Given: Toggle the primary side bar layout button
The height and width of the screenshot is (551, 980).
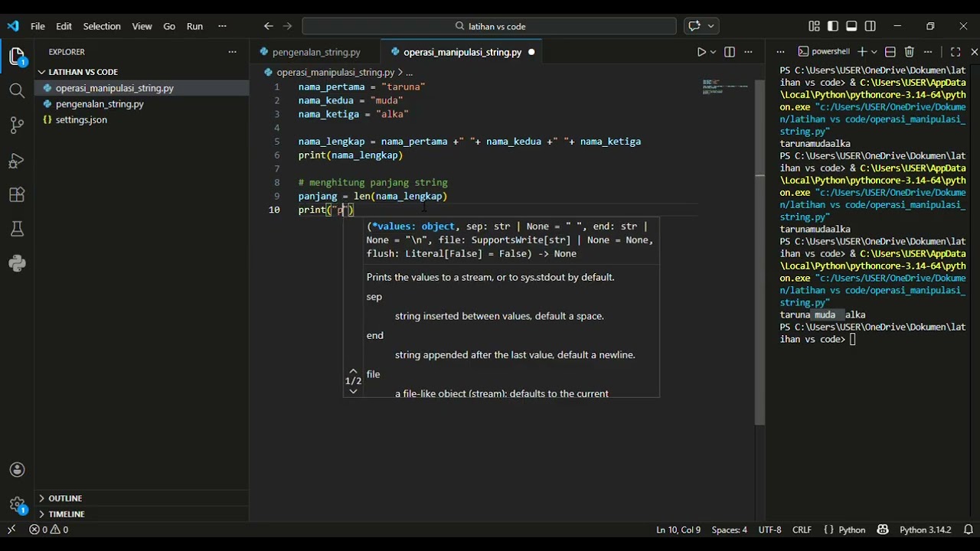Looking at the screenshot, I should pyautogui.click(x=833, y=26).
